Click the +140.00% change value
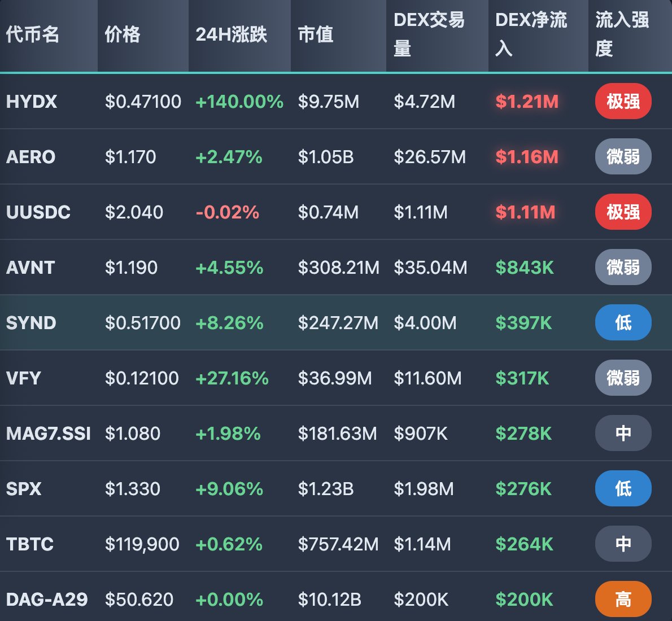The width and height of the screenshot is (672, 621). [239, 102]
